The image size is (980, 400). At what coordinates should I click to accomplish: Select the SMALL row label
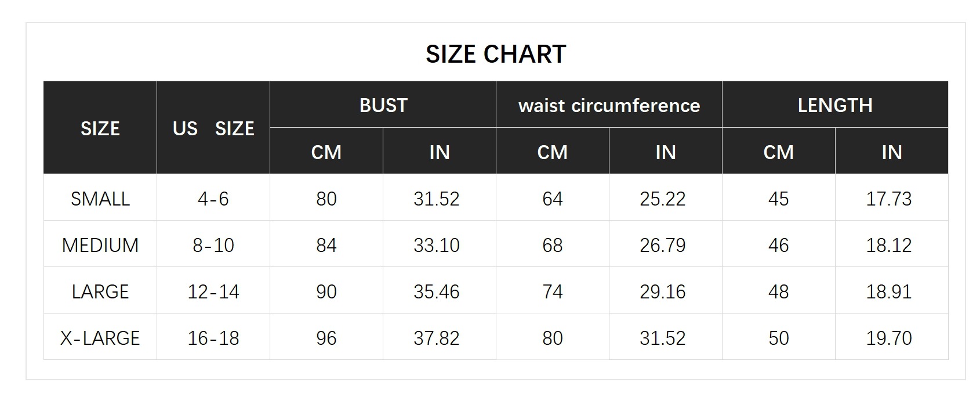(x=100, y=198)
